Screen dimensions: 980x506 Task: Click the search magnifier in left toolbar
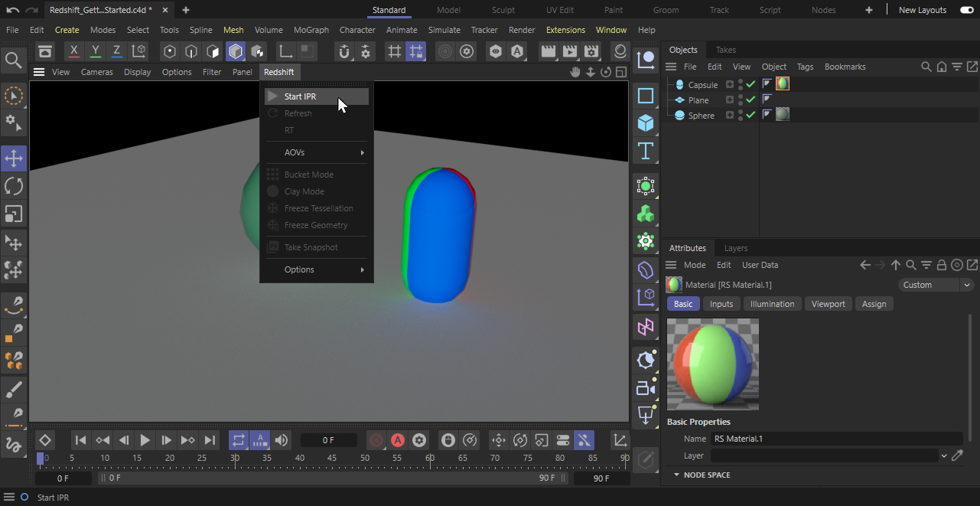[x=13, y=60]
